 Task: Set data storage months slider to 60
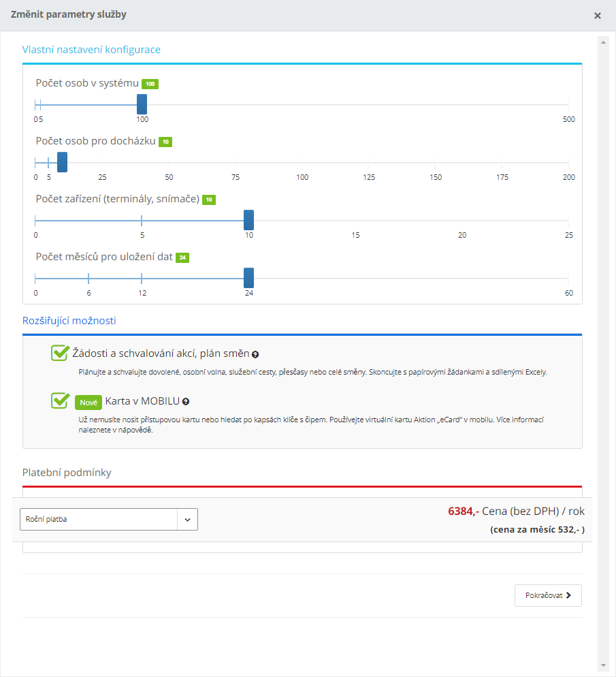pyautogui.click(x=568, y=279)
